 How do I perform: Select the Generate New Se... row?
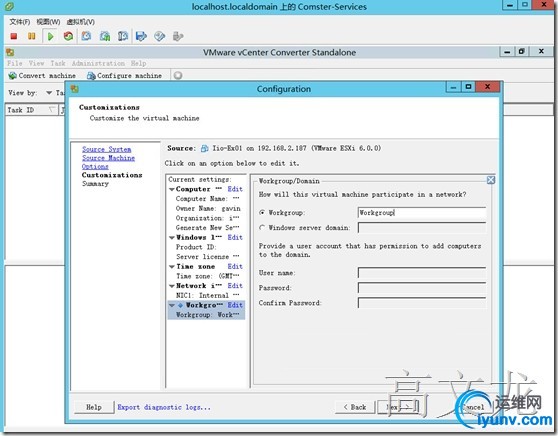[x=208, y=228]
